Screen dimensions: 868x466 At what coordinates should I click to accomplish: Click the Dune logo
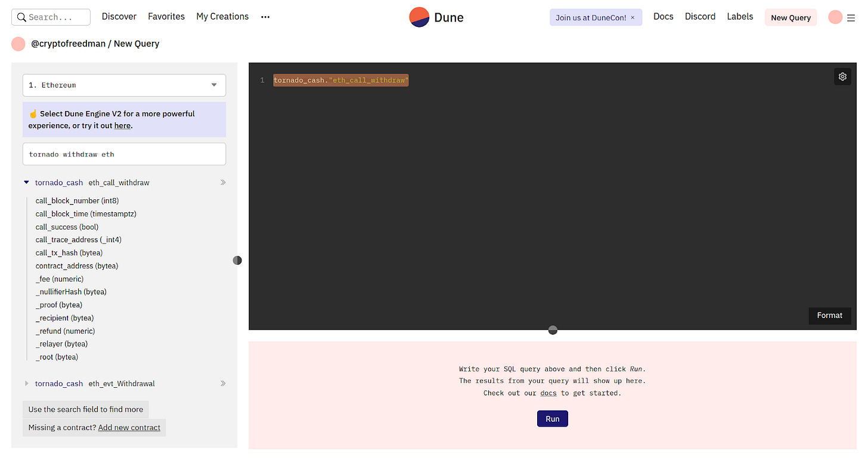pyautogui.click(x=436, y=17)
